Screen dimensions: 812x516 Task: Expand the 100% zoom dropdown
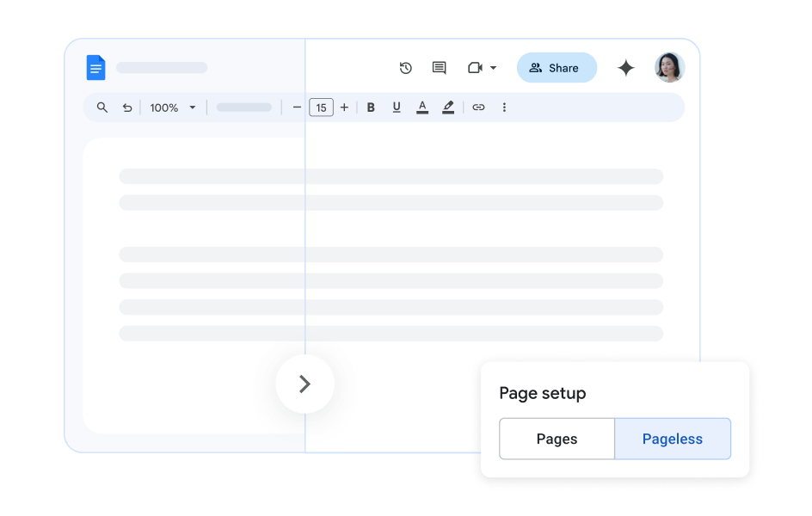pyautogui.click(x=193, y=107)
